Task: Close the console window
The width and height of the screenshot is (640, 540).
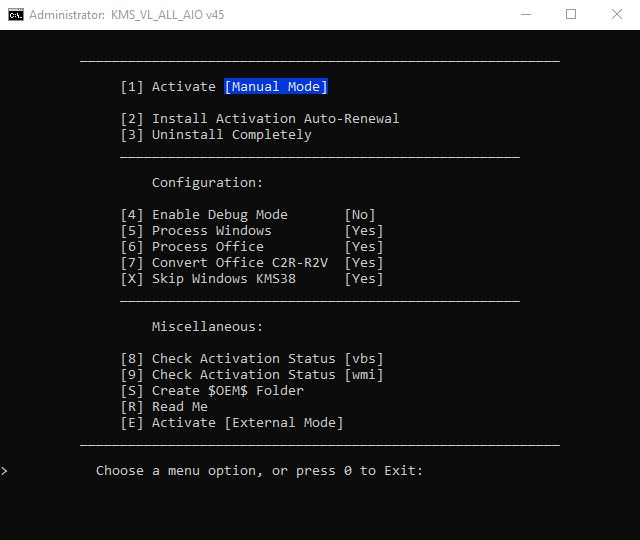Action: (617, 15)
